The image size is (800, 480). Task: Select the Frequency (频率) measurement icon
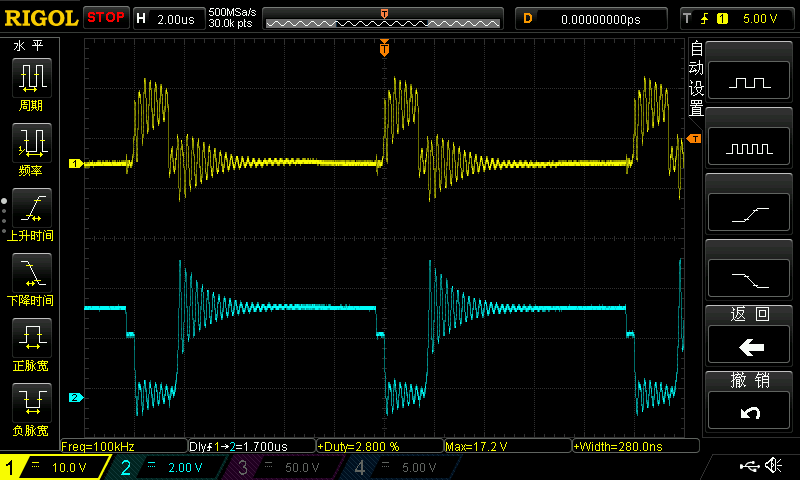(32, 143)
